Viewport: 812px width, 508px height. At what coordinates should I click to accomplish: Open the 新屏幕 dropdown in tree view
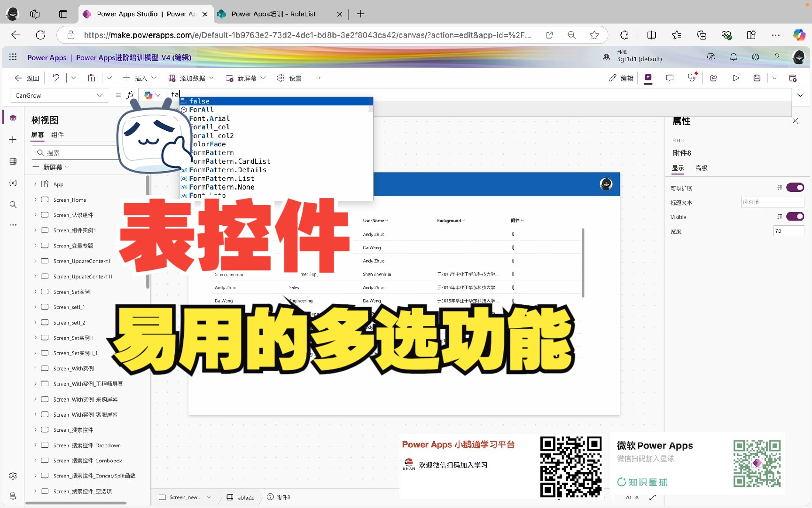[51, 167]
